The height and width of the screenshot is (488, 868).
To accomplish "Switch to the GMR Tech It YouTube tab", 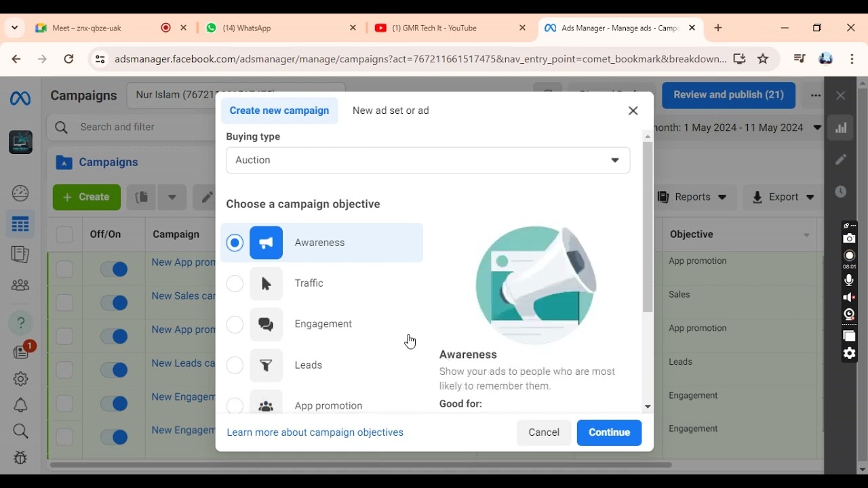I will pos(450,28).
